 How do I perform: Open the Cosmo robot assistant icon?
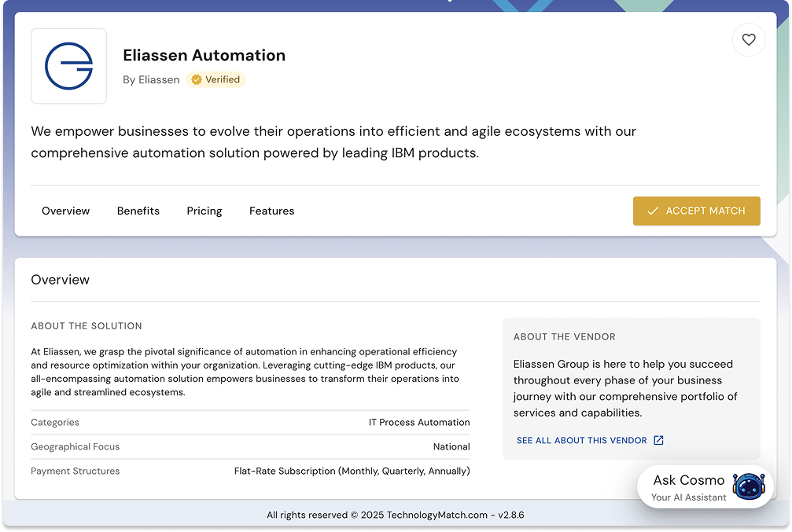[749, 486]
